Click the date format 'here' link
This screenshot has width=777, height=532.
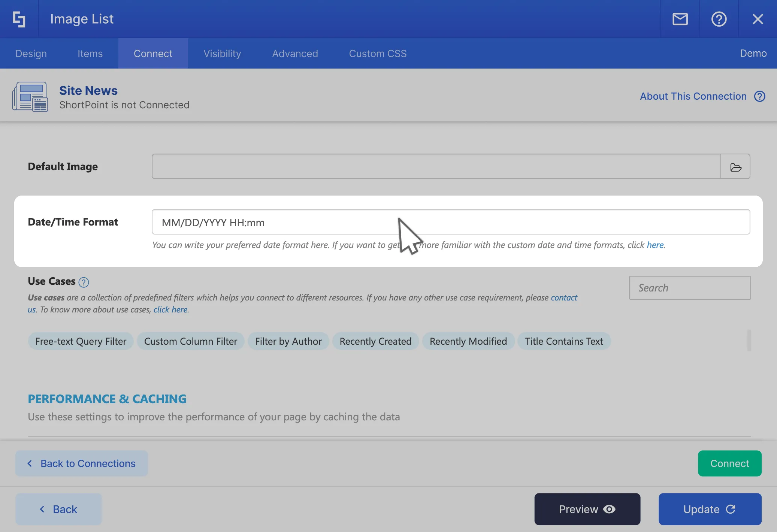tap(655, 245)
